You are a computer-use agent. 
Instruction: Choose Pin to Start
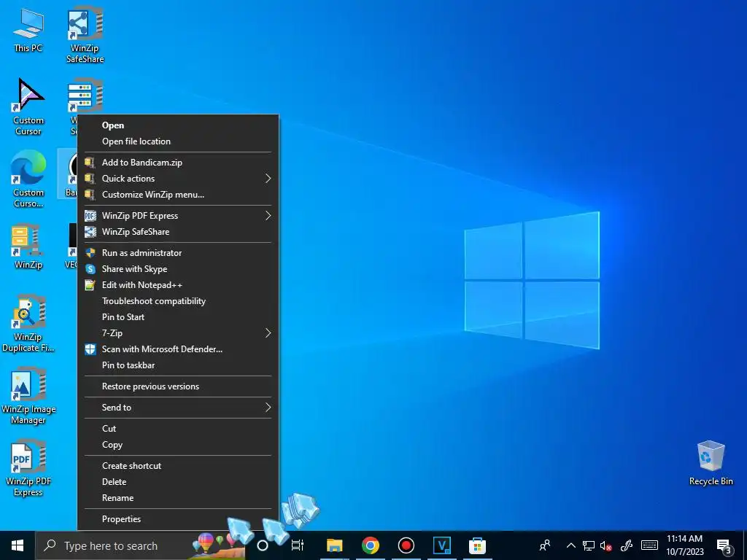178,317
